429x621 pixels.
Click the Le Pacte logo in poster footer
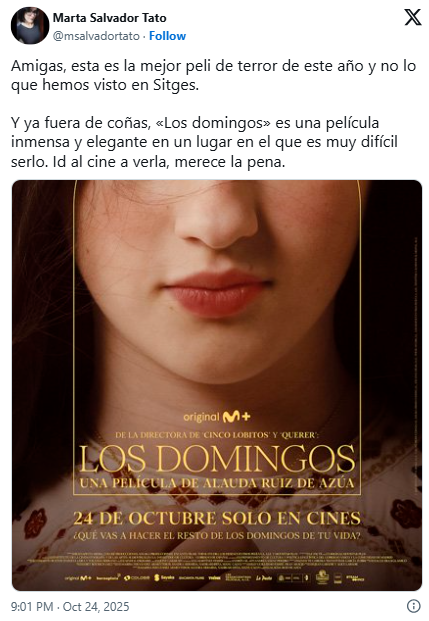[x=264, y=578]
